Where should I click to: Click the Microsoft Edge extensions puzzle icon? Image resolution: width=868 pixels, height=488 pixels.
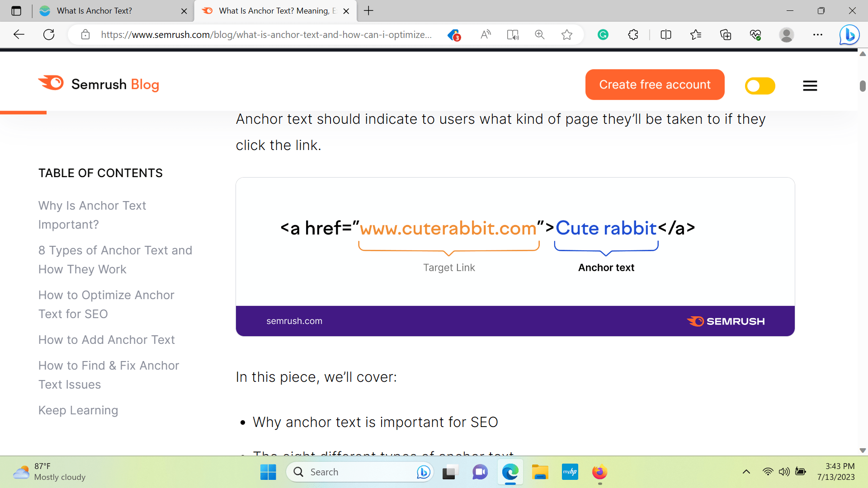(633, 34)
